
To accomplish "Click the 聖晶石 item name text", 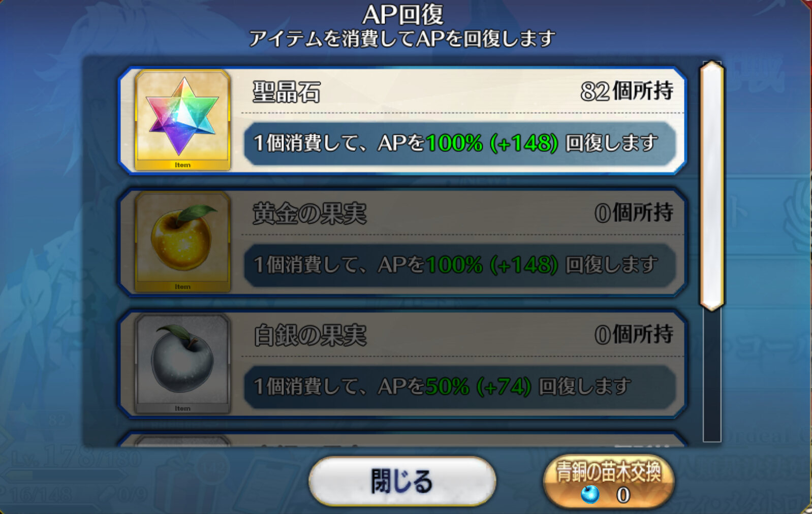I will point(287,92).
